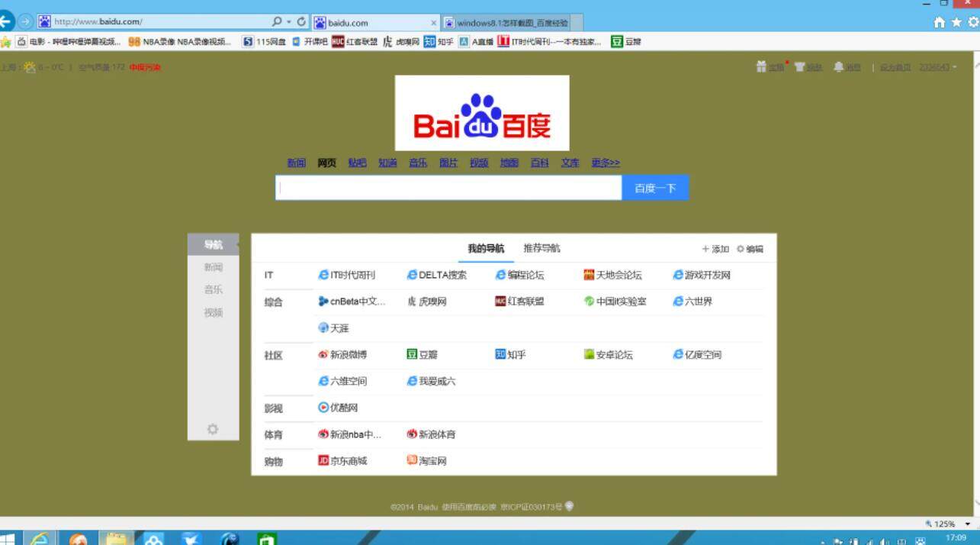Open the 视频 link above search box
This screenshot has height=545, width=980.
pyautogui.click(x=479, y=163)
